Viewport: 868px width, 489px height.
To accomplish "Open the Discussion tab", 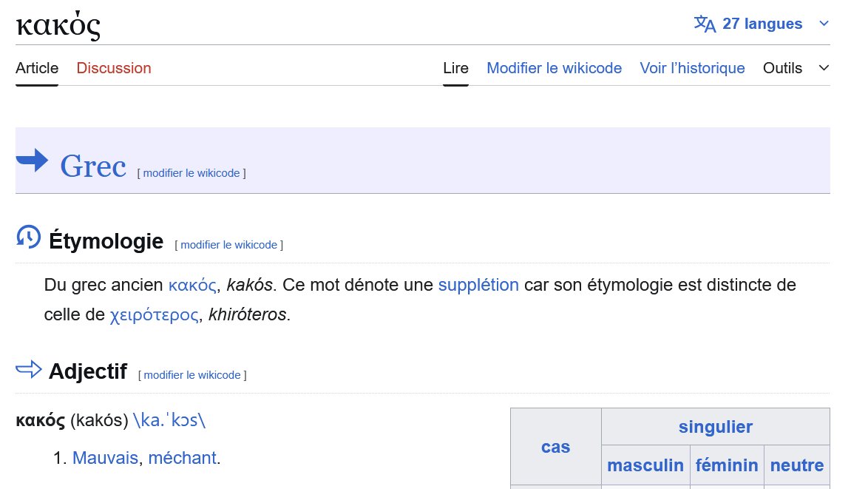I will pyautogui.click(x=113, y=68).
